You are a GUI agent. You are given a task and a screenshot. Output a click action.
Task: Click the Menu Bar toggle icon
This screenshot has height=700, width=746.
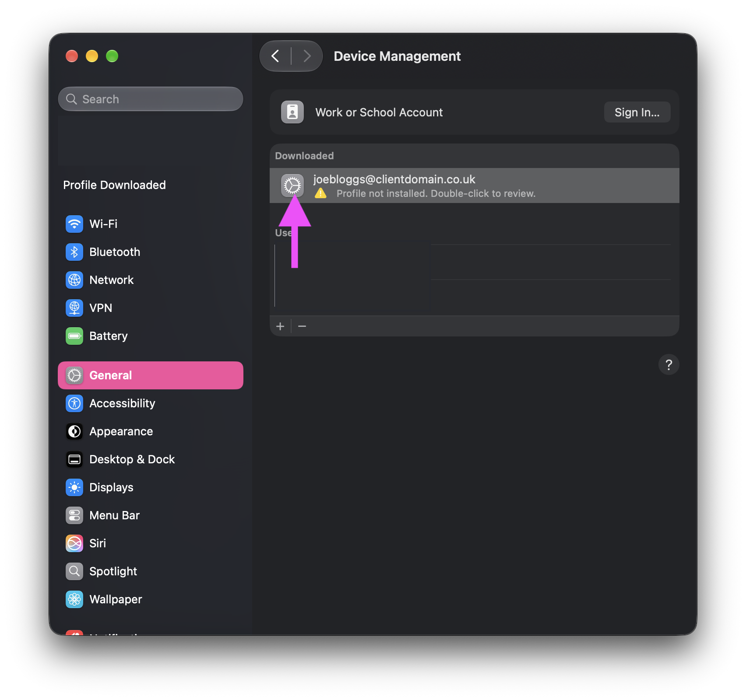74,515
